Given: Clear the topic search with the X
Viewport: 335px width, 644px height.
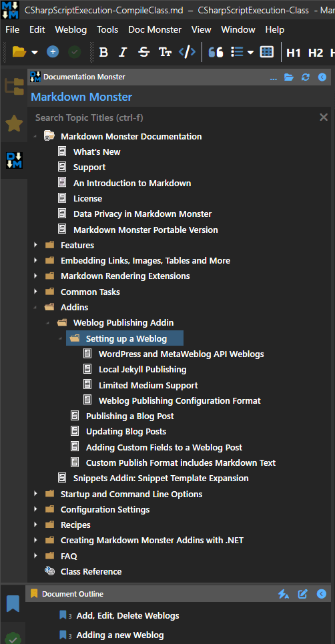Looking at the screenshot, I should (324, 118).
